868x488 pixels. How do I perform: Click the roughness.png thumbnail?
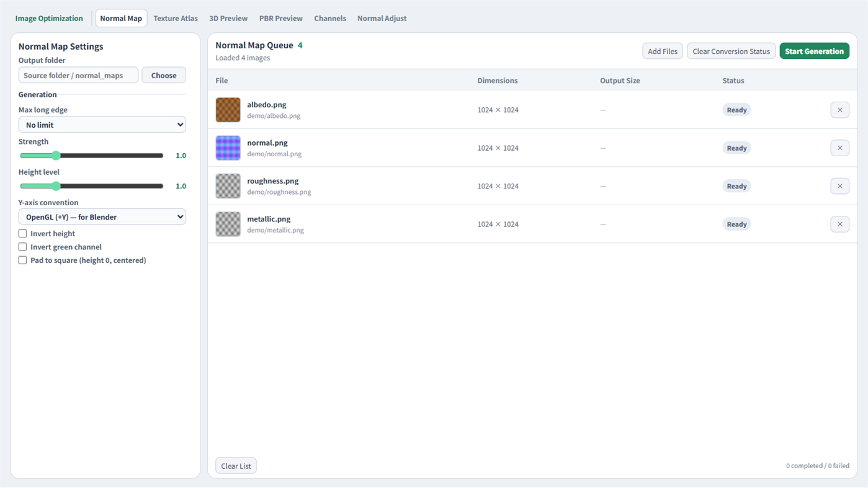coord(228,186)
